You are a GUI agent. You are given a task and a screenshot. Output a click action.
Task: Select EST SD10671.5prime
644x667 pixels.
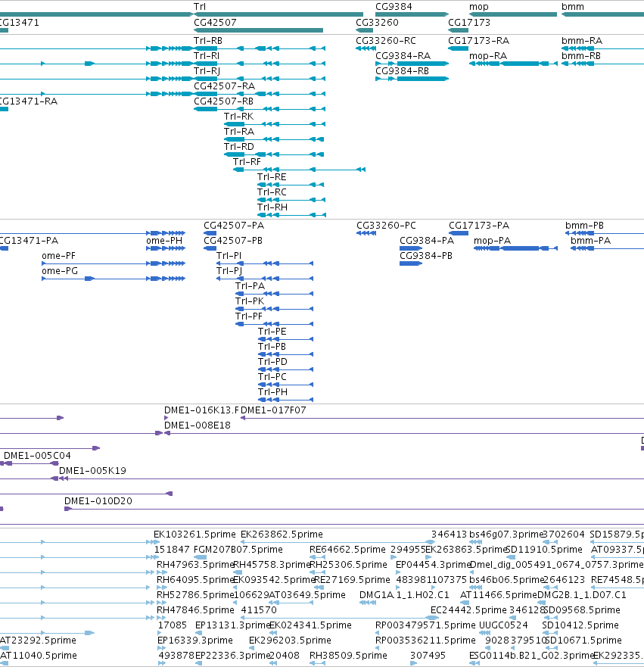pos(583,641)
